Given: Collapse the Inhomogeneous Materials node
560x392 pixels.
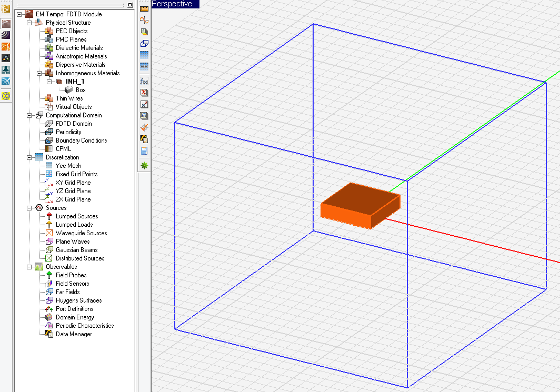Looking at the screenshot, I should tap(39, 73).
